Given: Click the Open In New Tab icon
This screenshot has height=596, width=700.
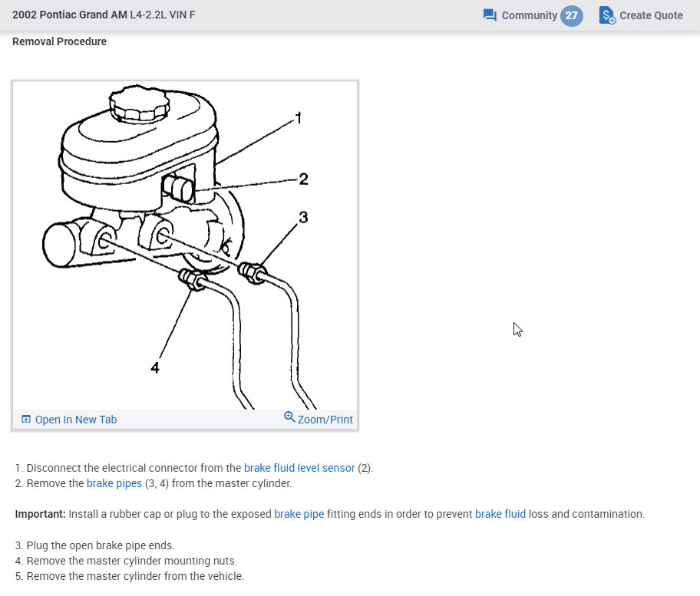Looking at the screenshot, I should 26,420.
